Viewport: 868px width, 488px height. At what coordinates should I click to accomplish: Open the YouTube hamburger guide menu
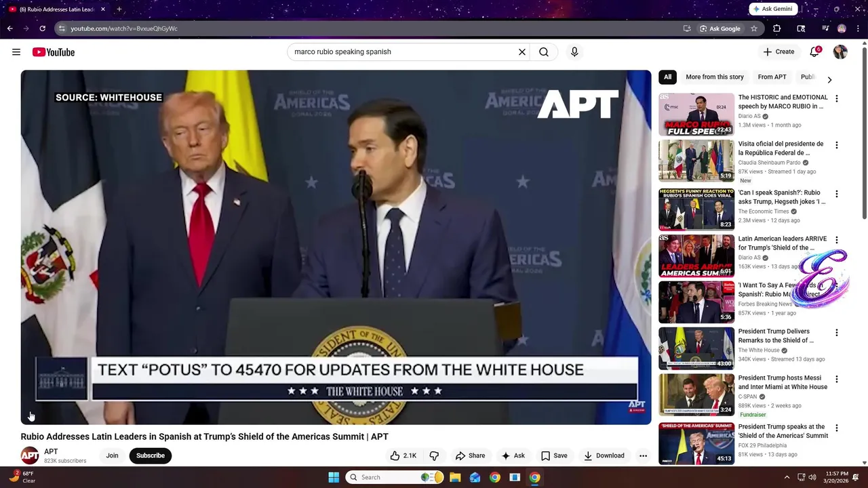click(x=16, y=52)
